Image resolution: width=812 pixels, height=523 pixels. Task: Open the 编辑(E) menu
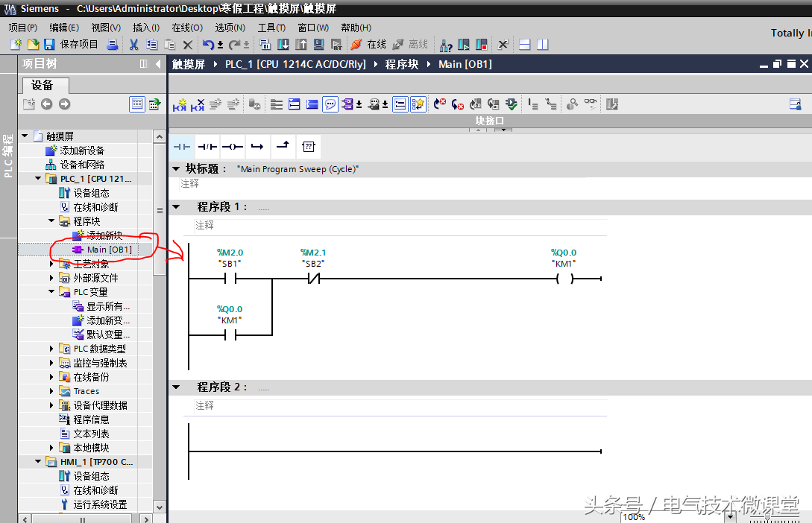64,28
